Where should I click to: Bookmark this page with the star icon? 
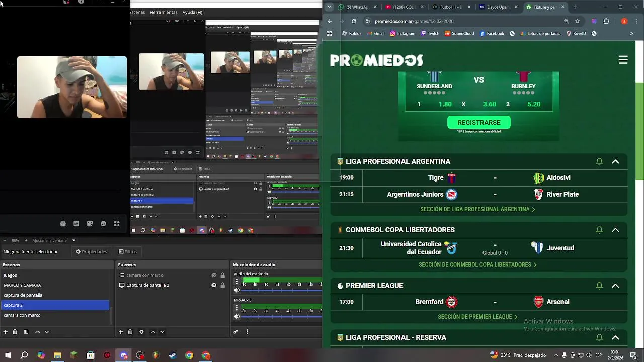(577, 21)
